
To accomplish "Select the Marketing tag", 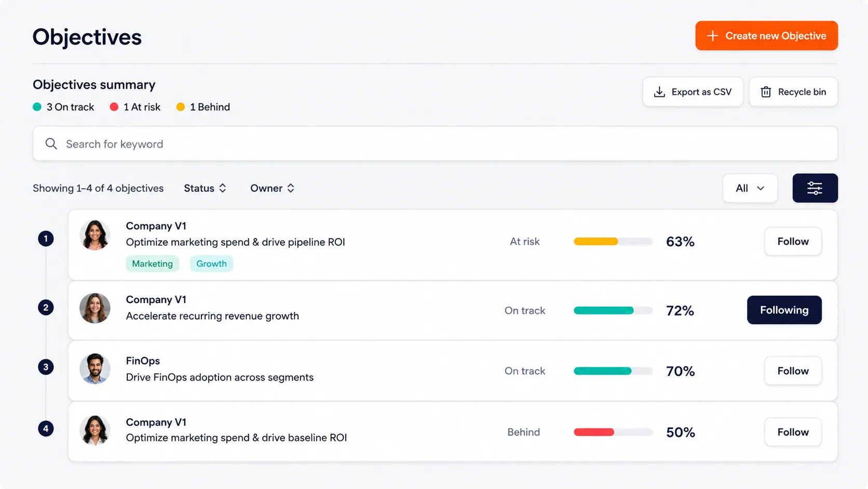I will [152, 263].
